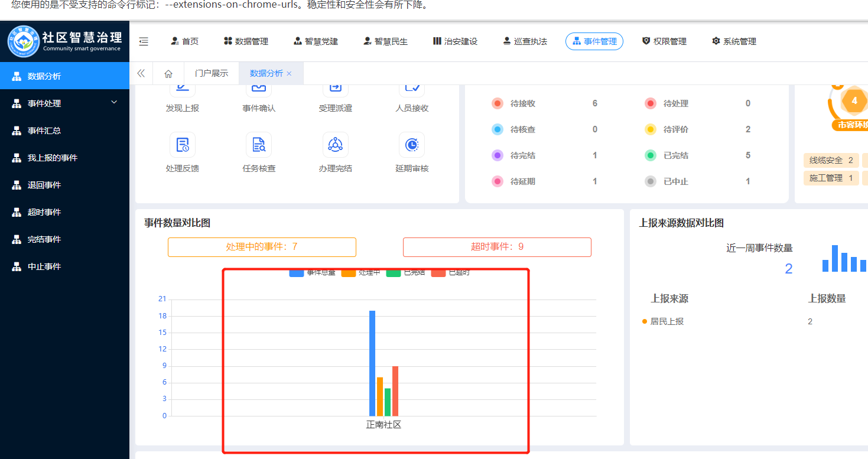Expand the 事件处理 sidebar item
This screenshot has width=868, height=459.
click(x=64, y=103)
